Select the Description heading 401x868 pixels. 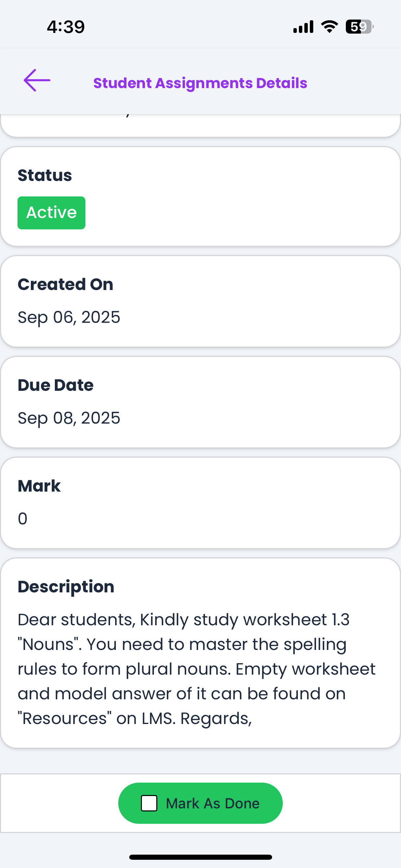pos(66,587)
